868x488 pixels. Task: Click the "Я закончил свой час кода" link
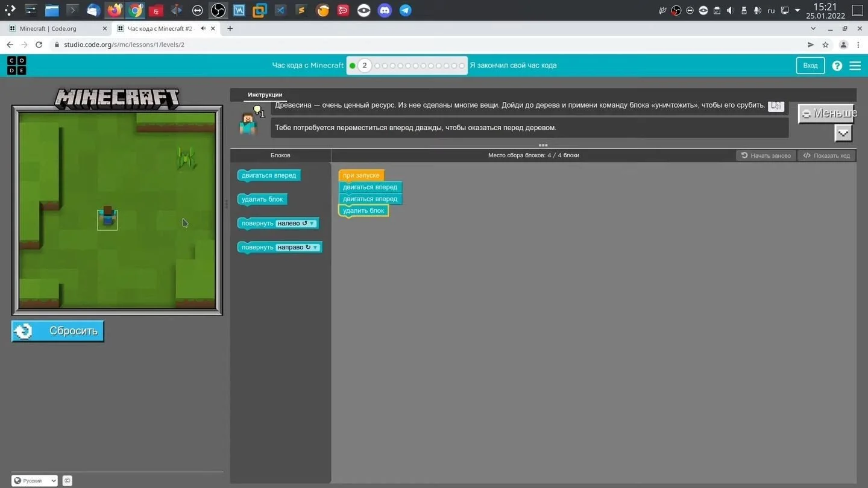[513, 65]
